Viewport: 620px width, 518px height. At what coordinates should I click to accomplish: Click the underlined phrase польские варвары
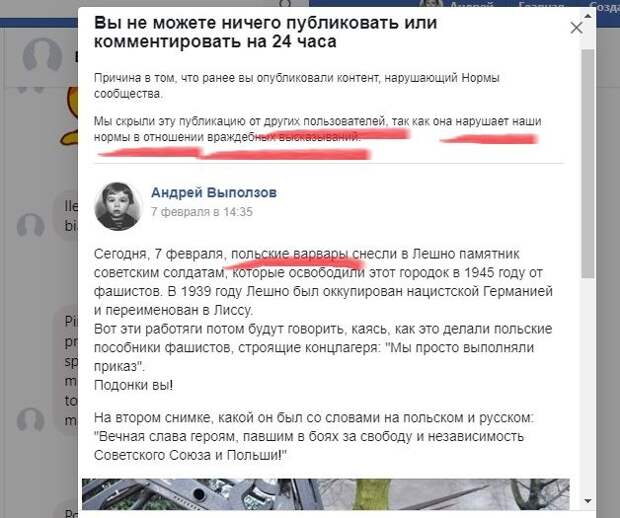290,254
